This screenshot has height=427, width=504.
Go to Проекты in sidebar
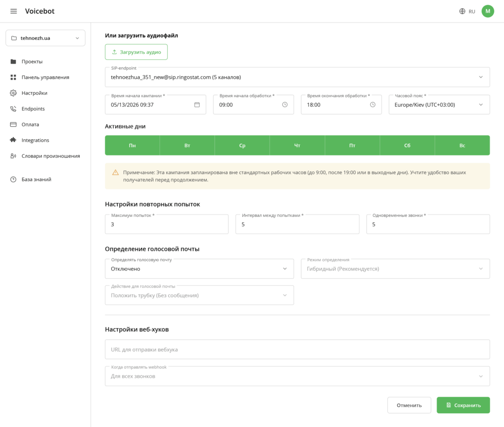[x=32, y=61]
